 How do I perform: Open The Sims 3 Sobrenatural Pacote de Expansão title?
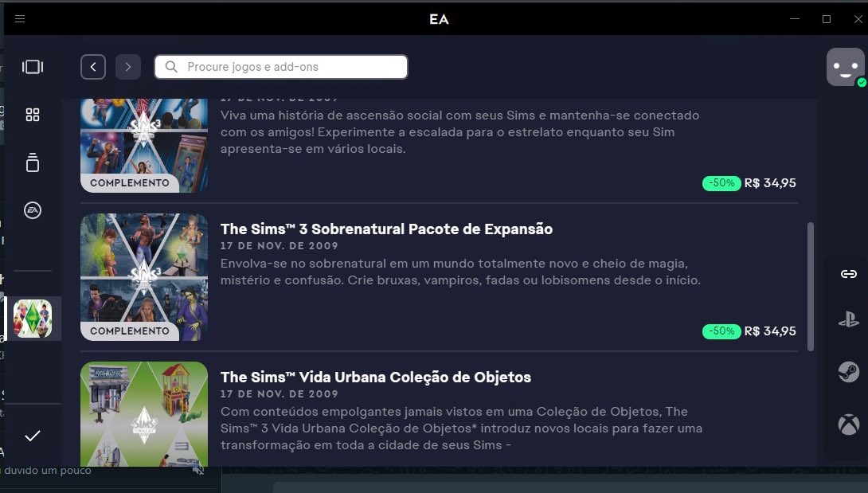tap(386, 229)
